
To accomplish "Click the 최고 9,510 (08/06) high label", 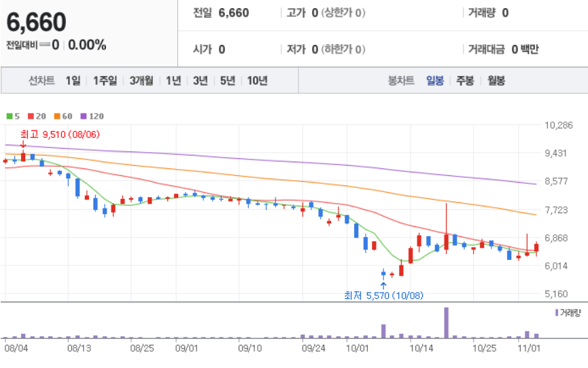I will [60, 134].
